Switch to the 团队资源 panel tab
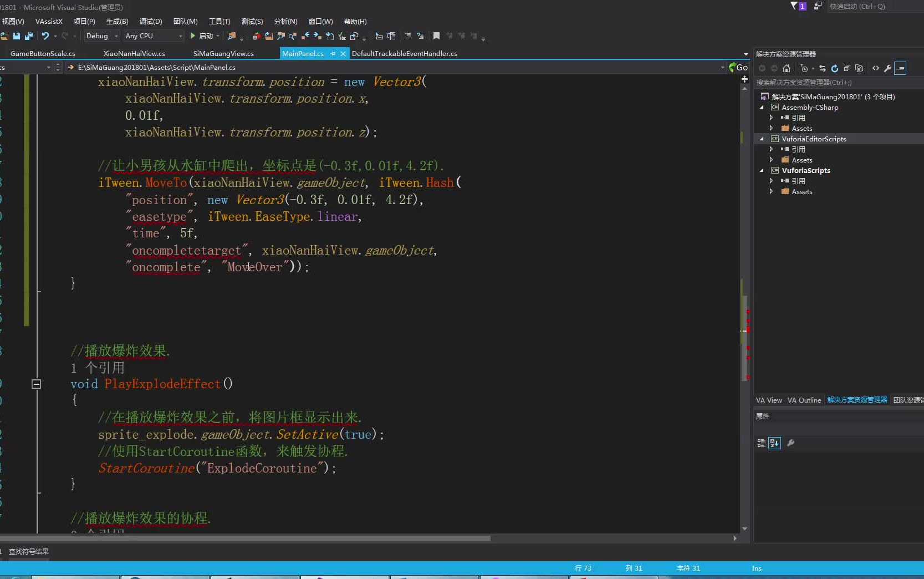This screenshot has height=579, width=924. coord(908,400)
